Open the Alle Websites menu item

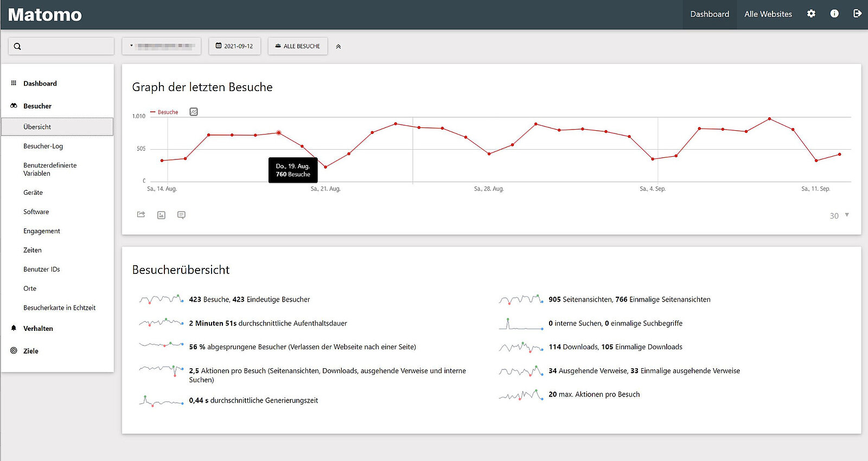pos(768,14)
